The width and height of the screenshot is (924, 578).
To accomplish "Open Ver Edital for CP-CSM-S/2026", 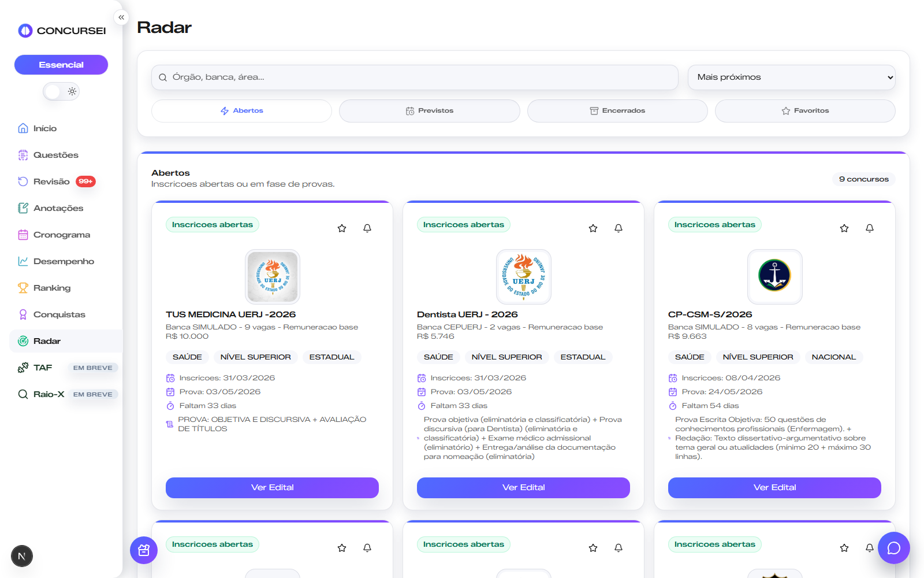I will (774, 487).
